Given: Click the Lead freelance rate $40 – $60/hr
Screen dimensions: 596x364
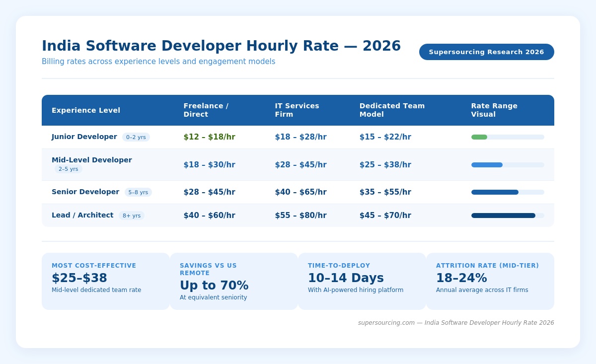Looking at the screenshot, I should click(210, 216).
